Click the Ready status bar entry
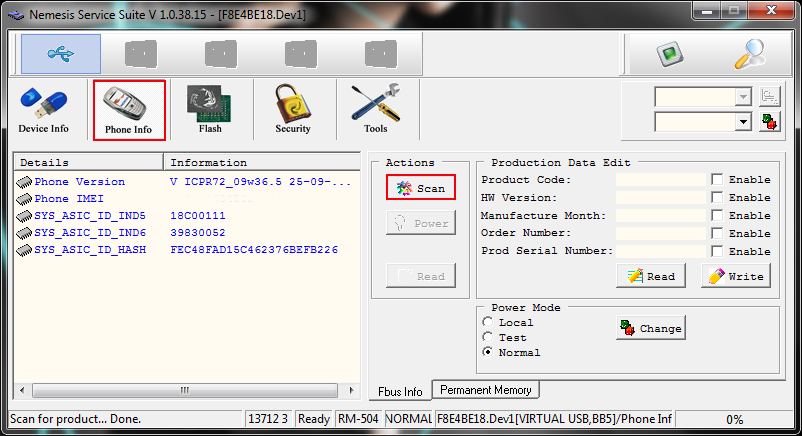This screenshot has height=436, width=802. click(x=314, y=419)
